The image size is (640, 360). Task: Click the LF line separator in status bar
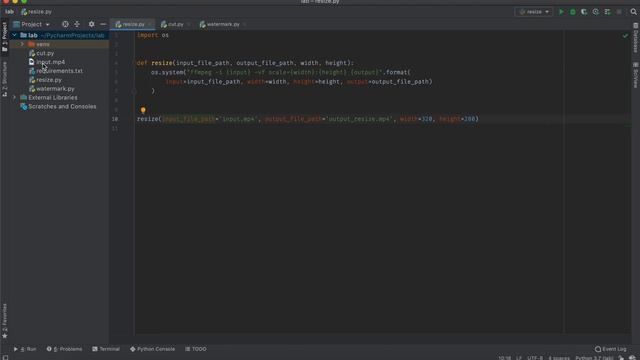point(518,358)
